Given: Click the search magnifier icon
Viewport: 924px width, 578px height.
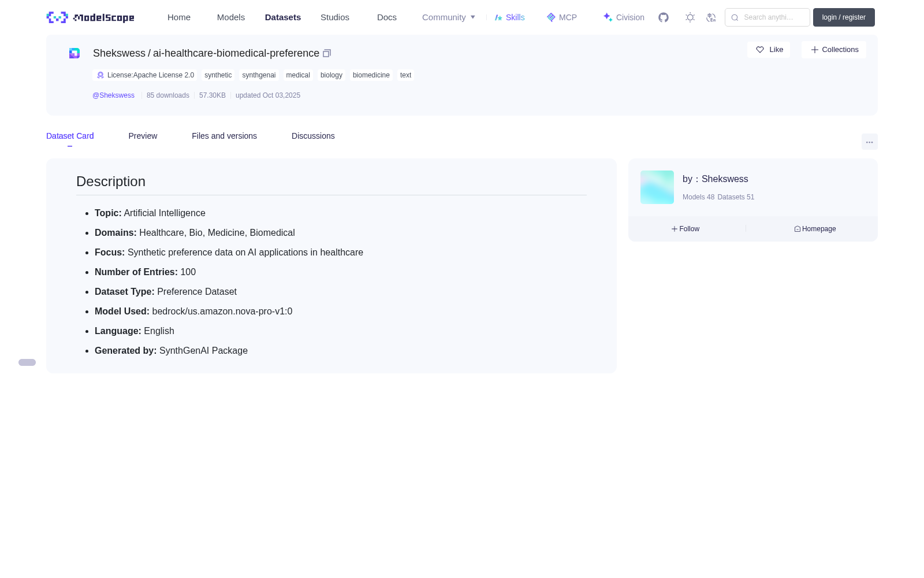Looking at the screenshot, I should pos(735,17).
